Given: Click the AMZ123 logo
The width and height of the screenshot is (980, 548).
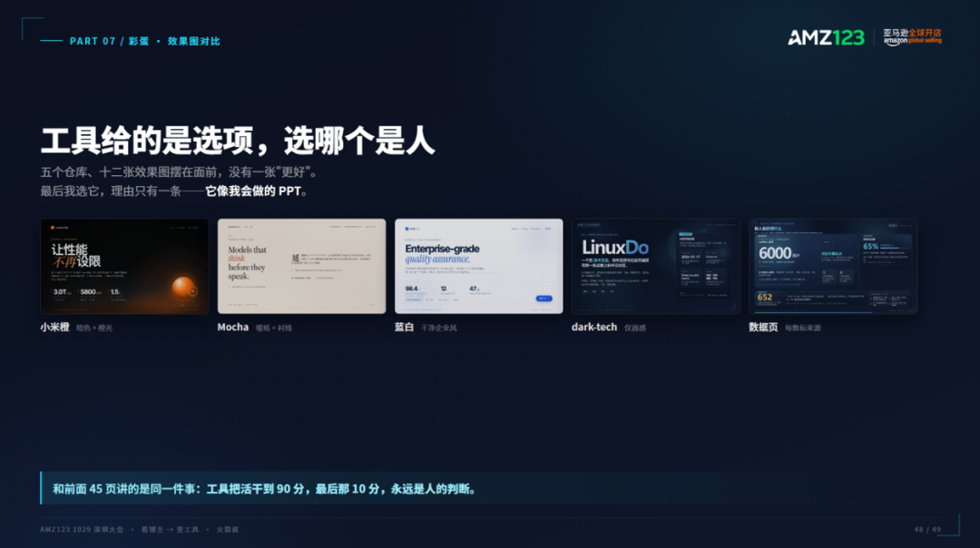Looking at the screenshot, I should click(x=826, y=37).
